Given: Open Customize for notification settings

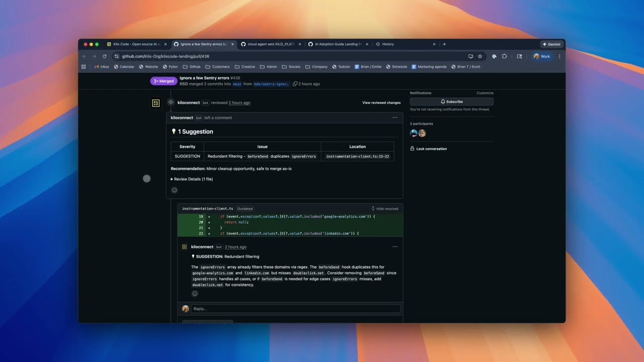Looking at the screenshot, I should pyautogui.click(x=485, y=93).
